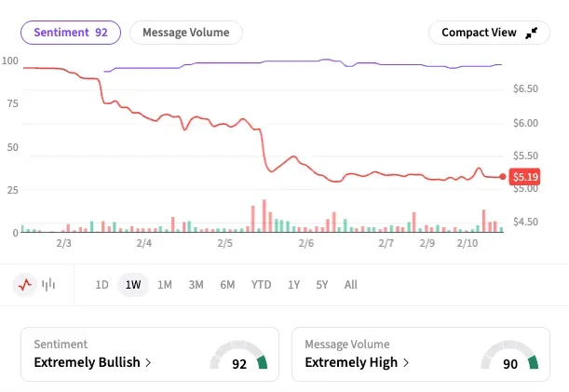Choose the YTD time range
The height and width of the screenshot is (392, 569).
[261, 285]
